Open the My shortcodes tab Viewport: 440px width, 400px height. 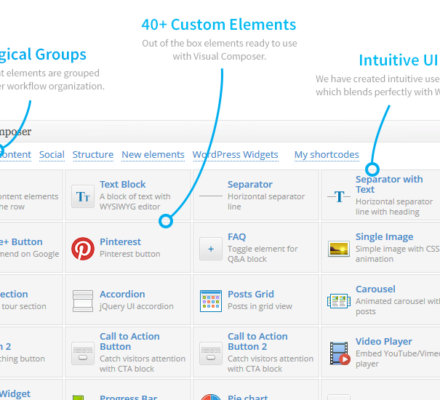point(327,155)
